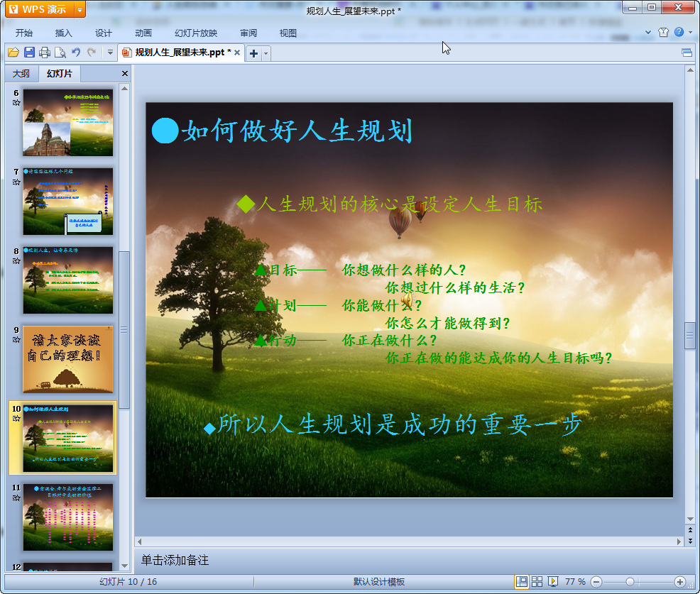The height and width of the screenshot is (594, 700).
Task: Play animation star icon under slide 9
Action: tap(16, 340)
